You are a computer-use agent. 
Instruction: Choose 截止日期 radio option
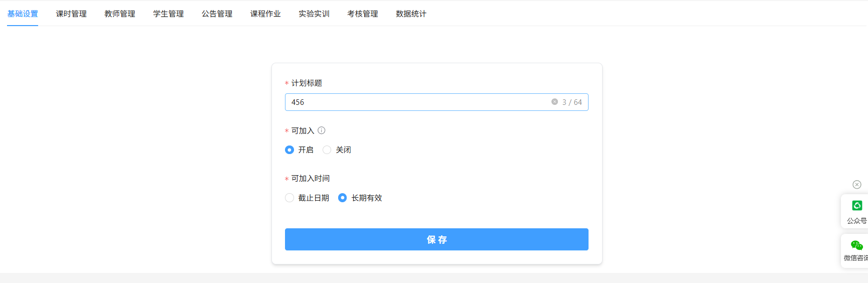[290, 198]
